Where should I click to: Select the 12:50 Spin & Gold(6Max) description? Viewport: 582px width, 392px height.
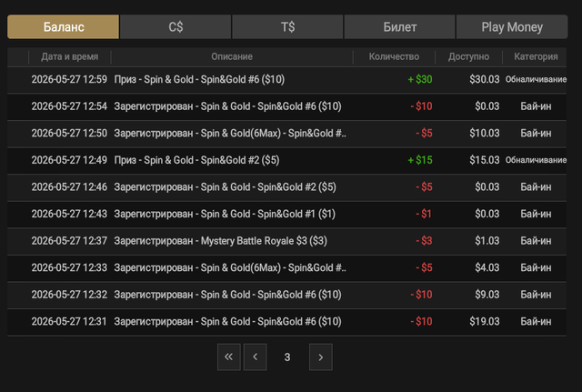click(230, 134)
